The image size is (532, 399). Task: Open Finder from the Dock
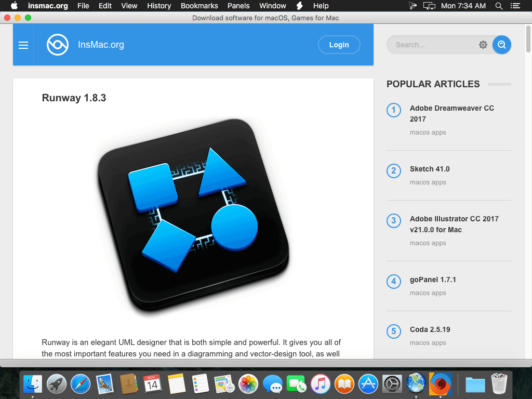(x=33, y=384)
